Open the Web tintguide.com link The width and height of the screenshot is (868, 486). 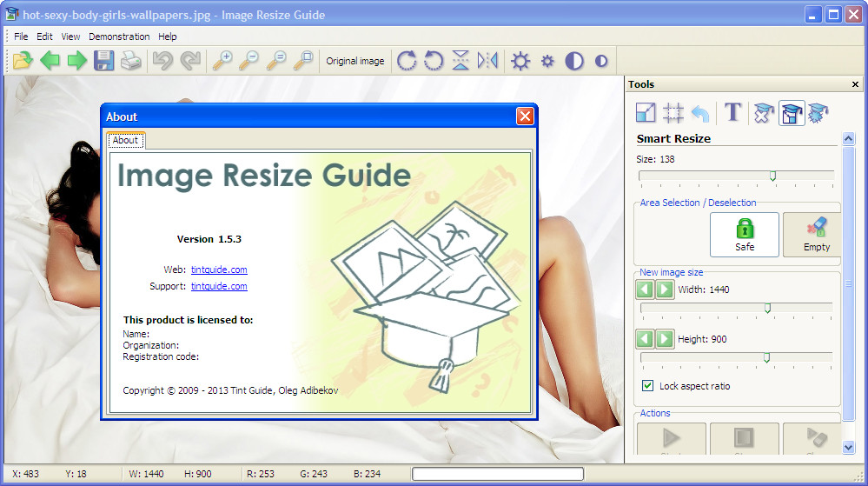tap(219, 270)
